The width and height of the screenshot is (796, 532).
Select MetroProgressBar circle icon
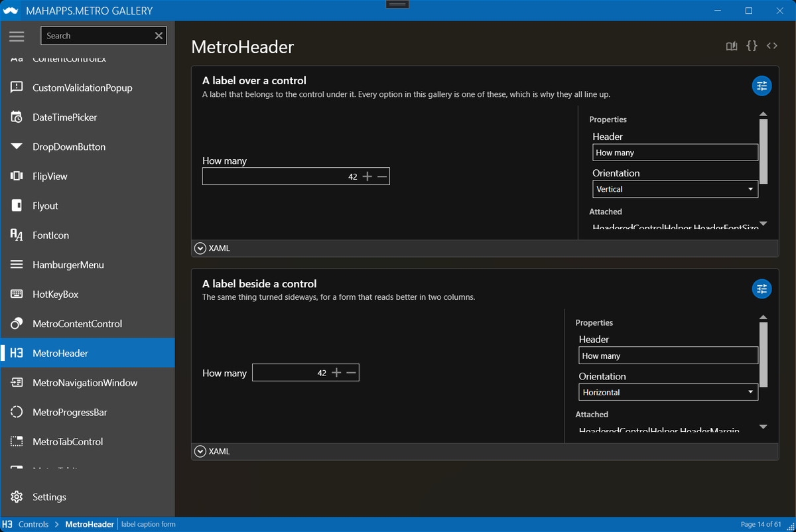pos(17,412)
